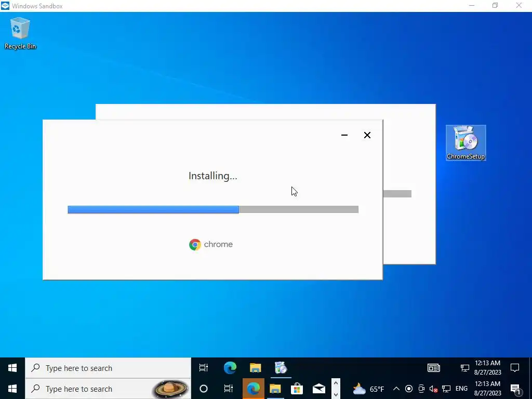Launch Microsoft Edge from the upper taskbar

(230, 368)
